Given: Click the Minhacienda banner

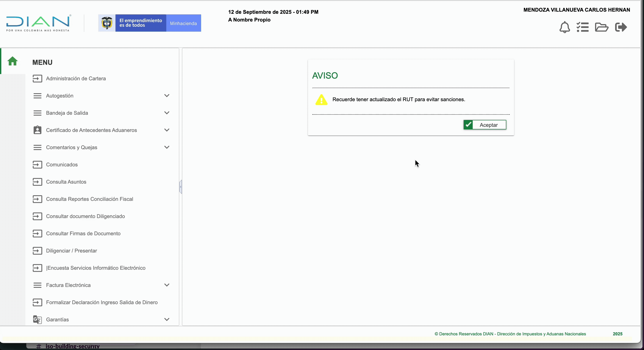Looking at the screenshot, I should 150,23.
